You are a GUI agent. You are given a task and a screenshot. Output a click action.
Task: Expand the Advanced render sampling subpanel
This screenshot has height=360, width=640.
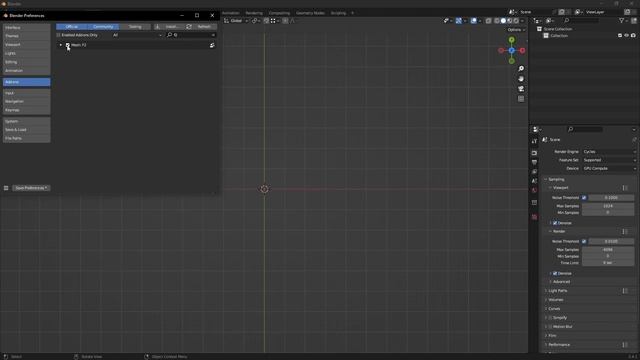pyautogui.click(x=561, y=282)
